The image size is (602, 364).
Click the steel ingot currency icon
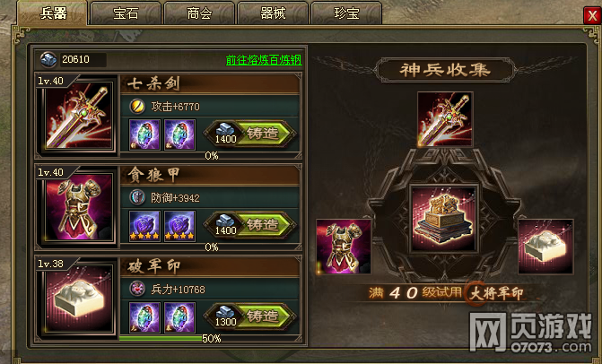pyautogui.click(x=48, y=59)
